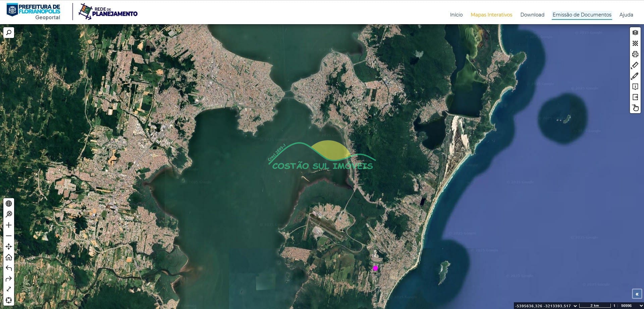Image resolution: width=644 pixels, height=309 pixels.
Task: Select the zoom-to-selection magnifier icon
Action: tap(9, 214)
